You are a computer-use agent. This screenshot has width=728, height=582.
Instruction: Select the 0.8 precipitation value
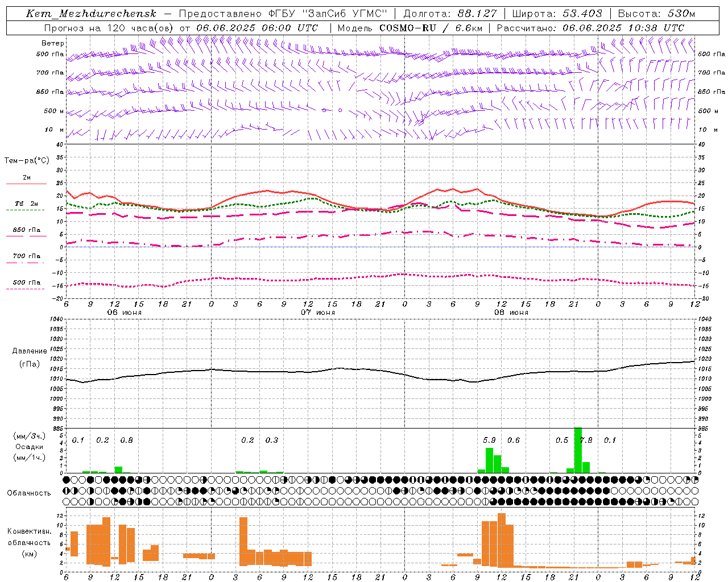tap(126, 440)
